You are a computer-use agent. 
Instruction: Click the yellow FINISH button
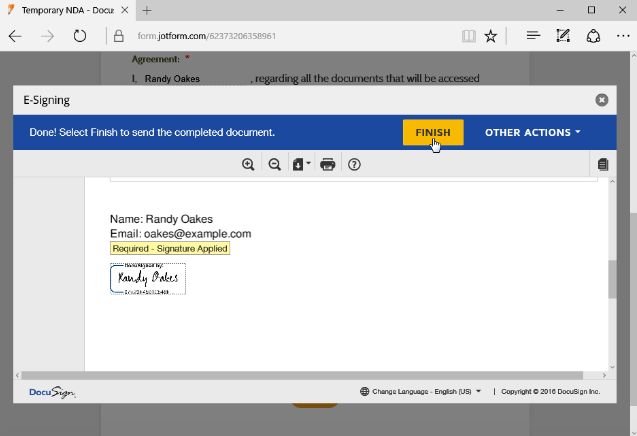432,133
